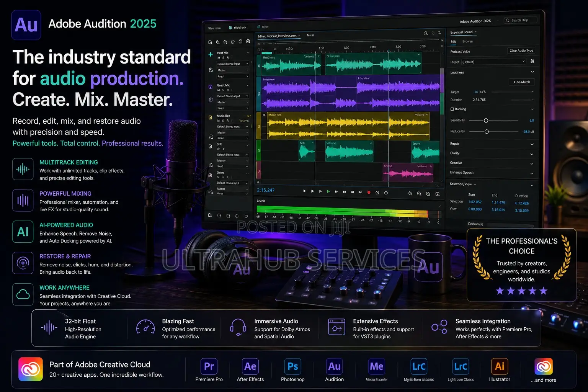Screen dimensions: 588x392
Task: Solo the Guest Mic track
Action: 223,90
